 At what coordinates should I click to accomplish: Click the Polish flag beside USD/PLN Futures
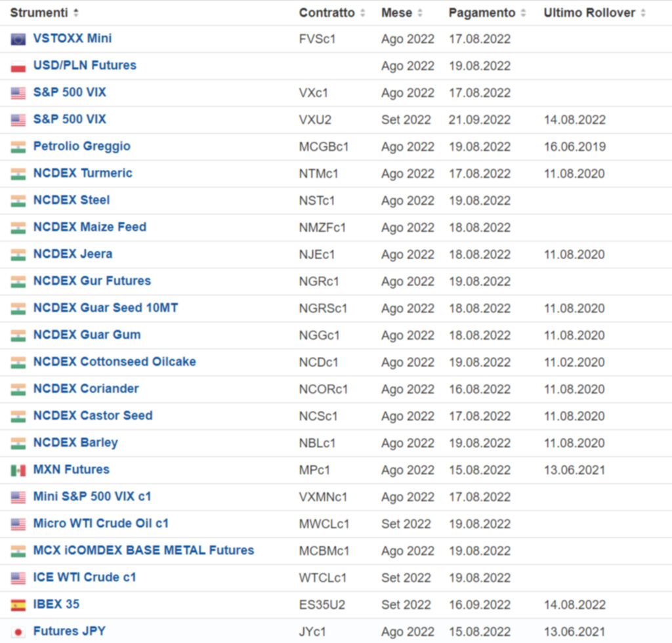pyautogui.click(x=18, y=66)
